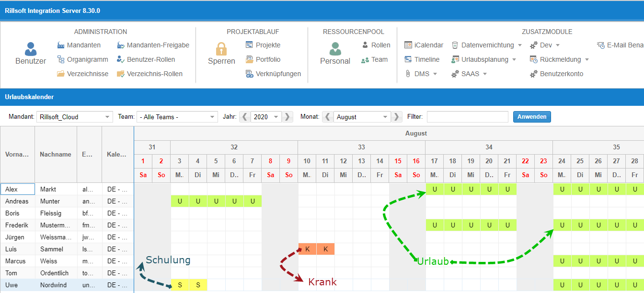Open the Timeline module
The height and width of the screenshot is (293, 644).
click(422, 59)
